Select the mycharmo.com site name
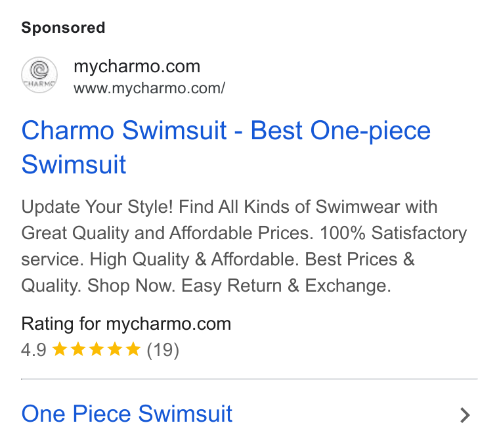Image resolution: width=499 pixels, height=448 pixels. point(137,66)
